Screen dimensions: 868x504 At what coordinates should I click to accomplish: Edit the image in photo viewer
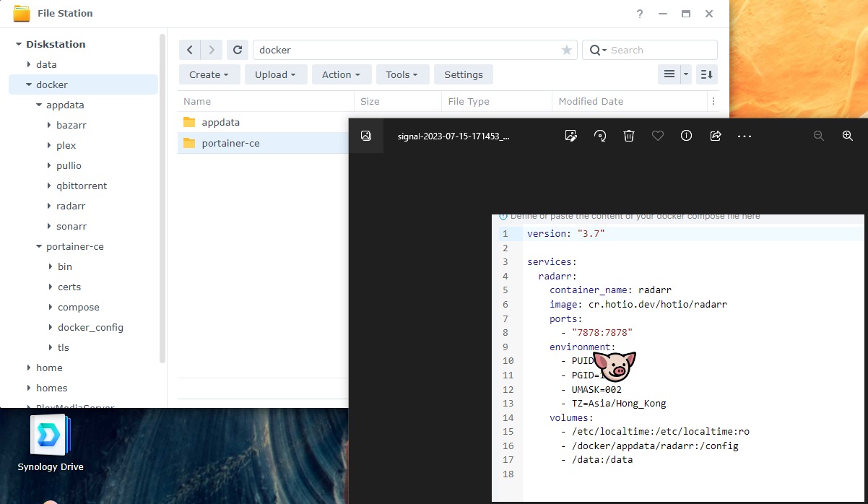coord(571,136)
